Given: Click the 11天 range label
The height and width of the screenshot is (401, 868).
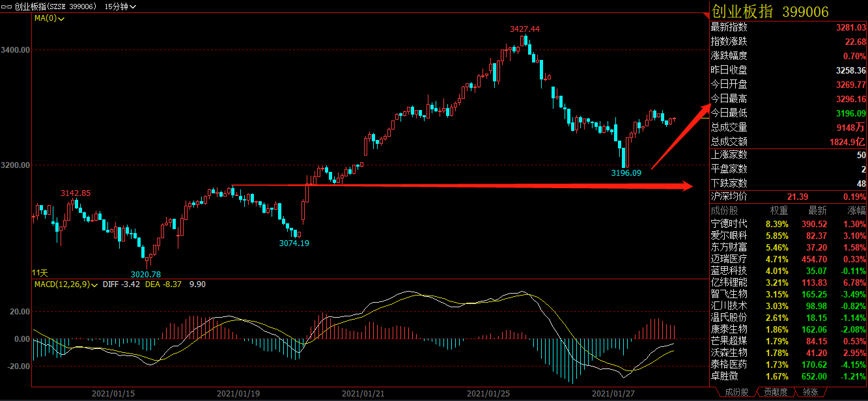Looking at the screenshot, I should (40, 272).
